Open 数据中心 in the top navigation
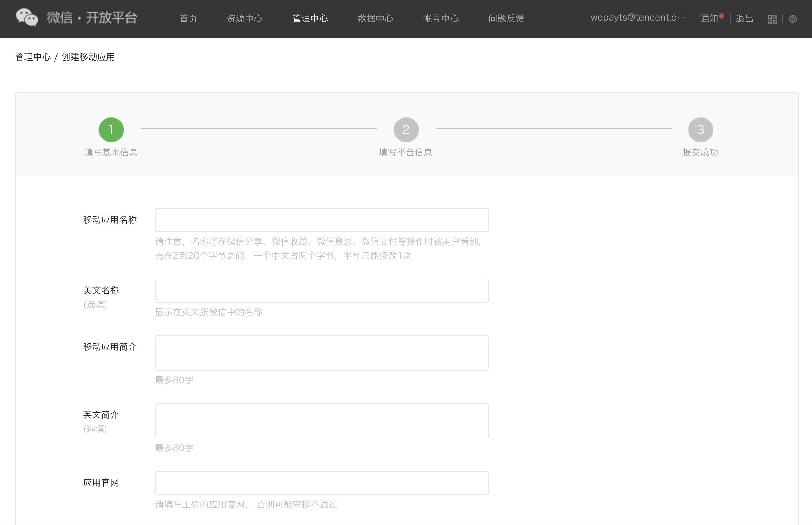Viewport: 812px width, 525px height. click(376, 18)
